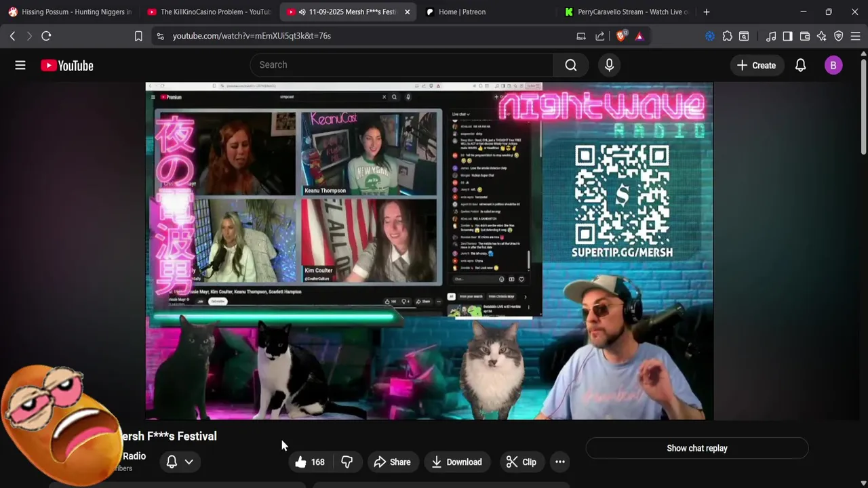868x488 pixels.
Task: Search with voice microphone
Action: tap(609, 65)
